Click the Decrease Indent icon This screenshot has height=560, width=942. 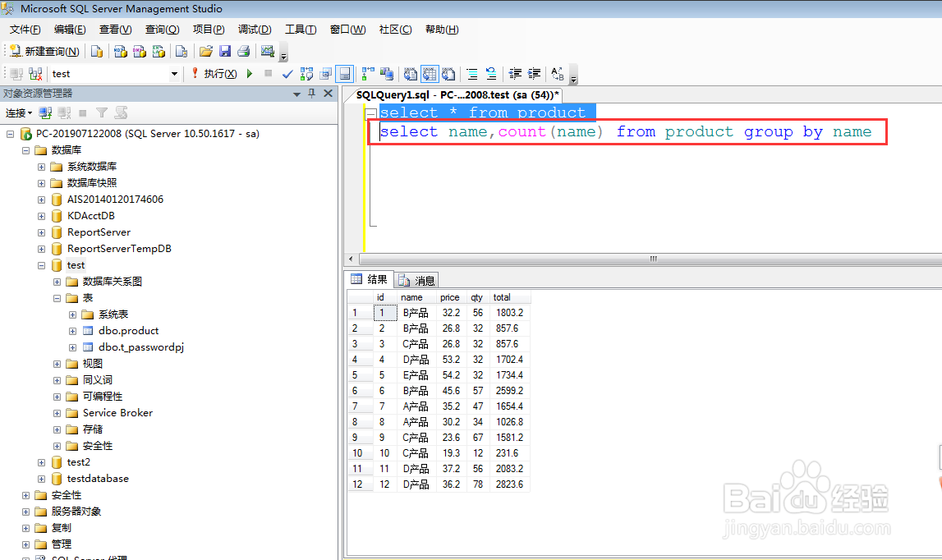(515, 74)
